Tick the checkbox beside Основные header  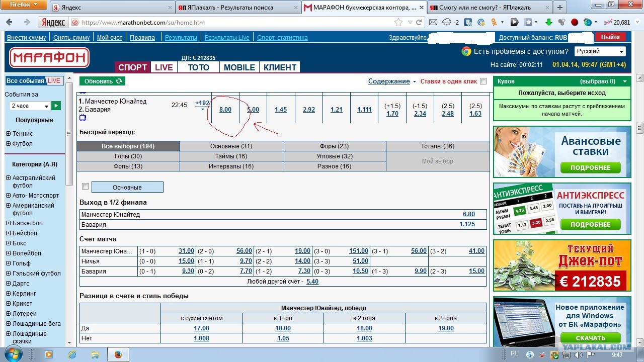pyautogui.click(x=85, y=187)
